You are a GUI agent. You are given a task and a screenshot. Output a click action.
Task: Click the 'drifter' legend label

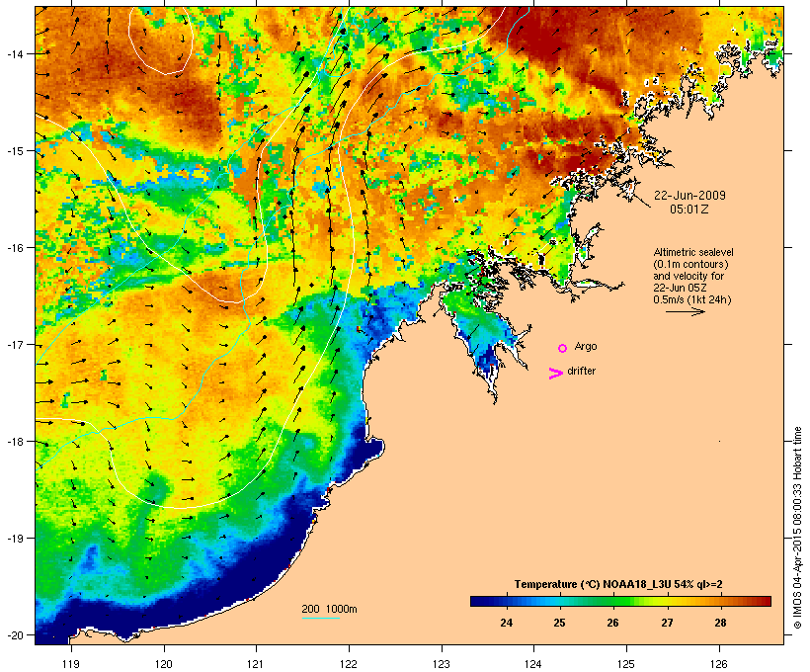pos(581,371)
